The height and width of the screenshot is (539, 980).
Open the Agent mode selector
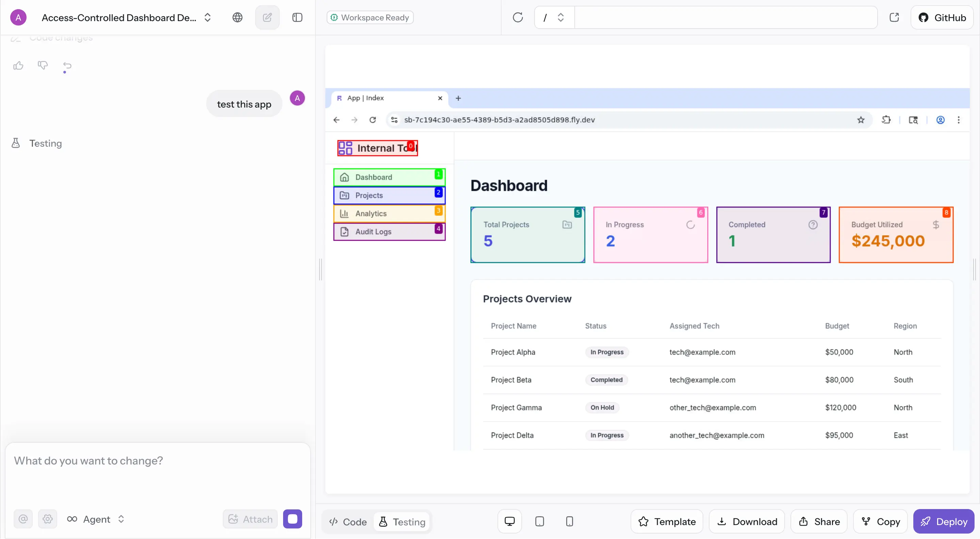pos(96,519)
